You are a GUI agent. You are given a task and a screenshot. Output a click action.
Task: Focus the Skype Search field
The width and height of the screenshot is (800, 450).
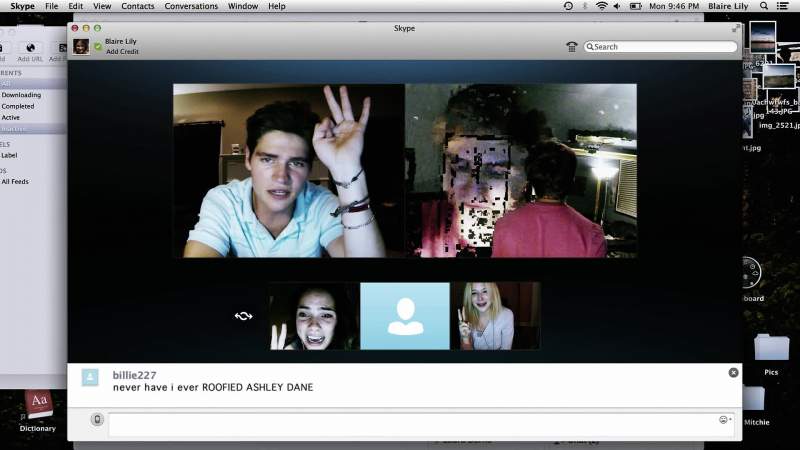[x=660, y=47]
